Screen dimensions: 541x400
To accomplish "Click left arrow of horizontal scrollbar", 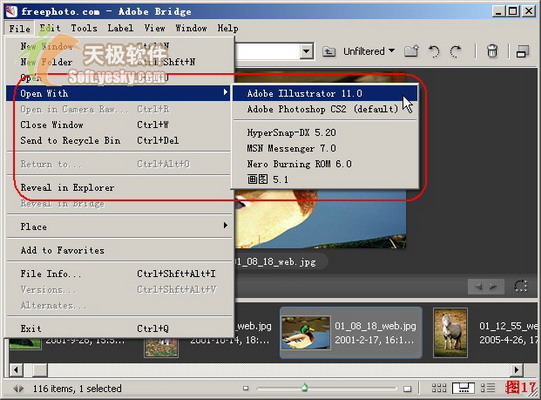I will pyautogui.click(x=16, y=370).
